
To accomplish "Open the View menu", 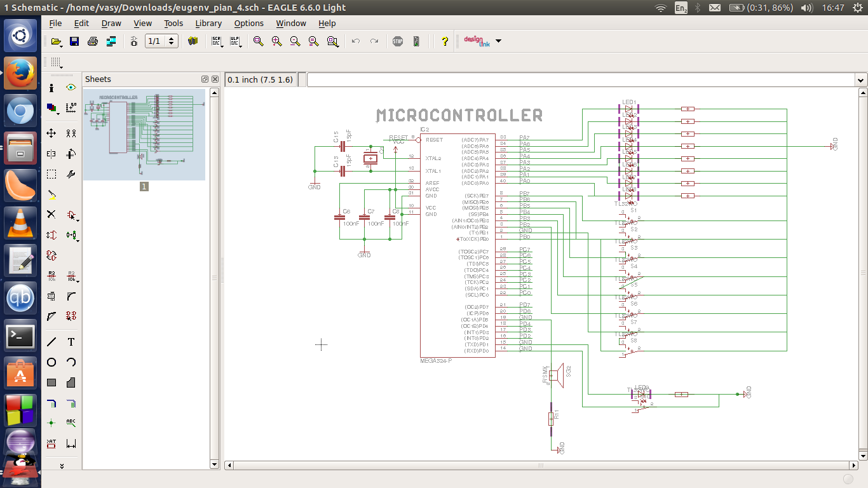I will 142,23.
